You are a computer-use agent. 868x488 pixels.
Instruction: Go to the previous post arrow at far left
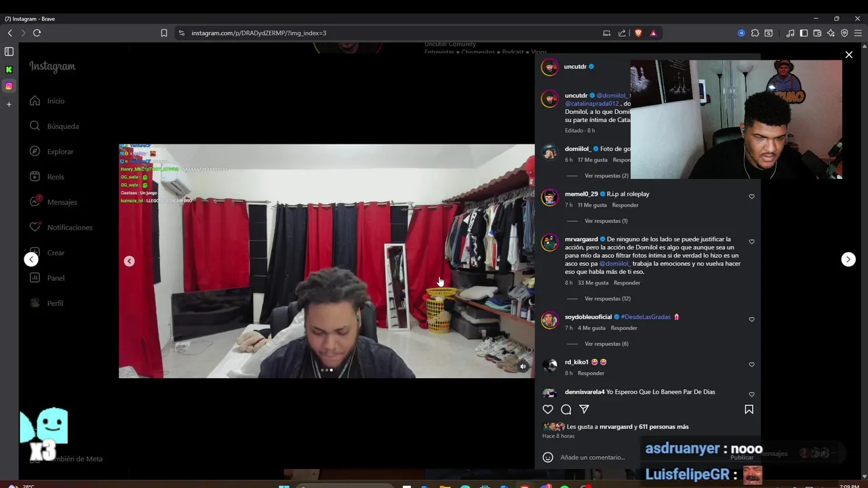[x=31, y=260]
